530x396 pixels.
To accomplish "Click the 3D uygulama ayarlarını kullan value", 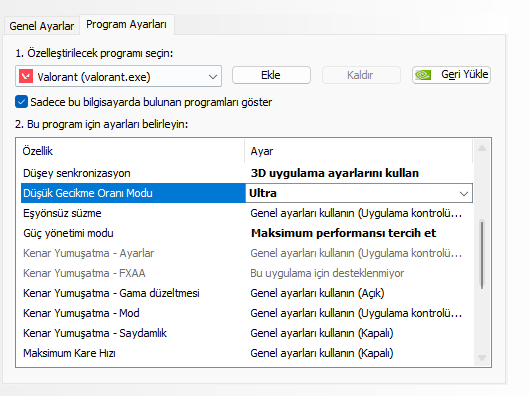I will pos(335,173).
